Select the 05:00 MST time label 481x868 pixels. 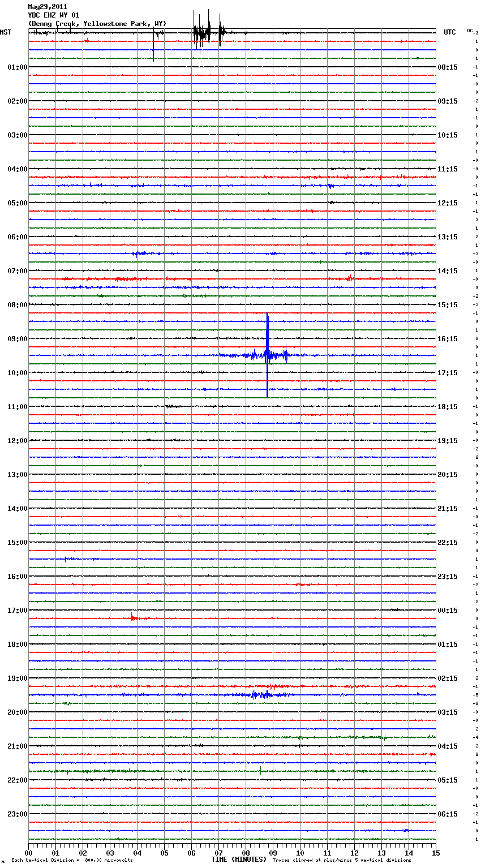[x=18, y=203]
